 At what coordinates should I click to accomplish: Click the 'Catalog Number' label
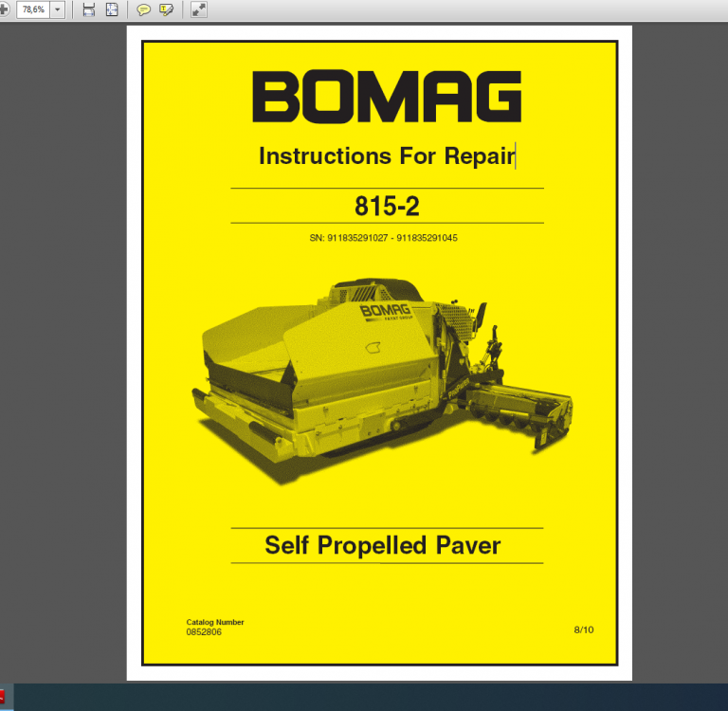pyautogui.click(x=215, y=622)
